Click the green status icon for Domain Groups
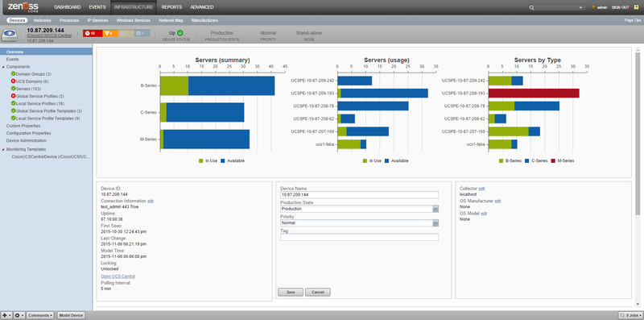This screenshot has height=320, width=644. 13,74
